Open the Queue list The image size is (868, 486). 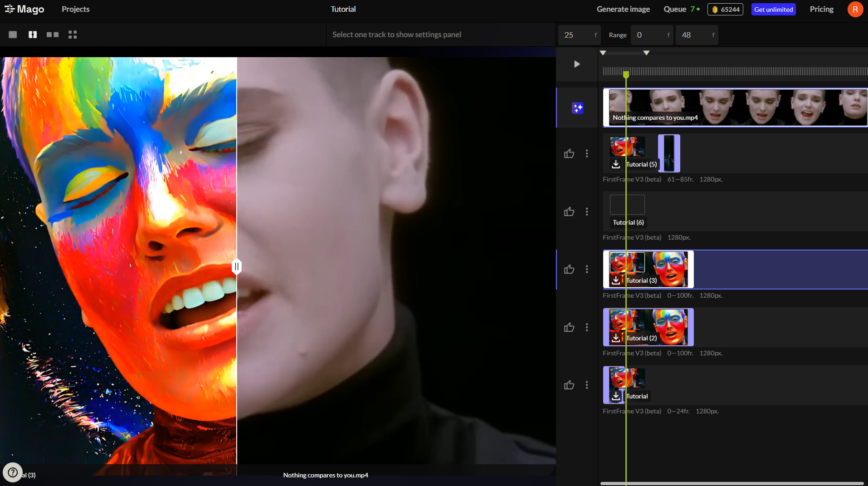click(x=682, y=9)
